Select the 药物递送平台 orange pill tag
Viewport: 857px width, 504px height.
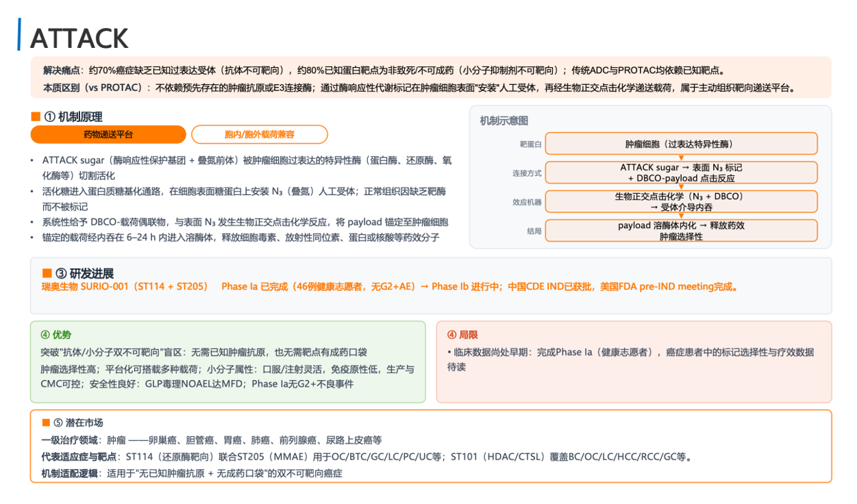108,134
